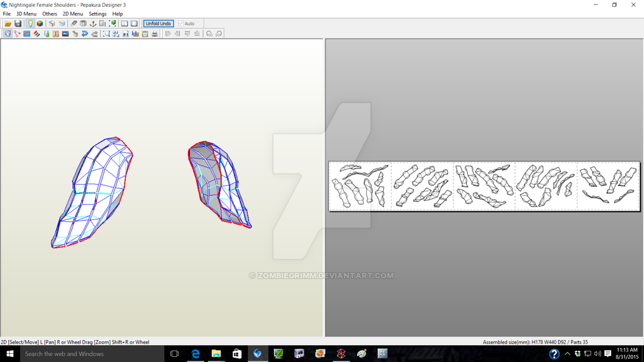Select the Select/Move tool icon

[x=8, y=34]
